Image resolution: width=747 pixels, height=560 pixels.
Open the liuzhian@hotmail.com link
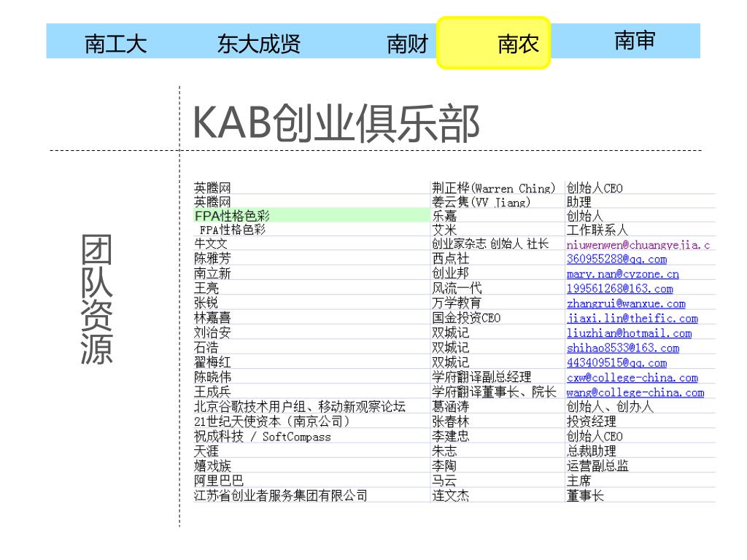pyautogui.click(x=629, y=332)
